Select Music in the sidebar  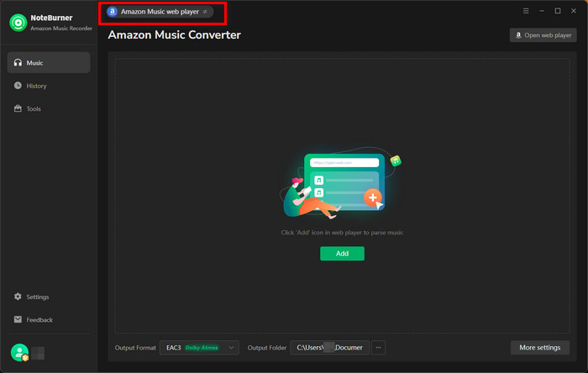(x=49, y=63)
